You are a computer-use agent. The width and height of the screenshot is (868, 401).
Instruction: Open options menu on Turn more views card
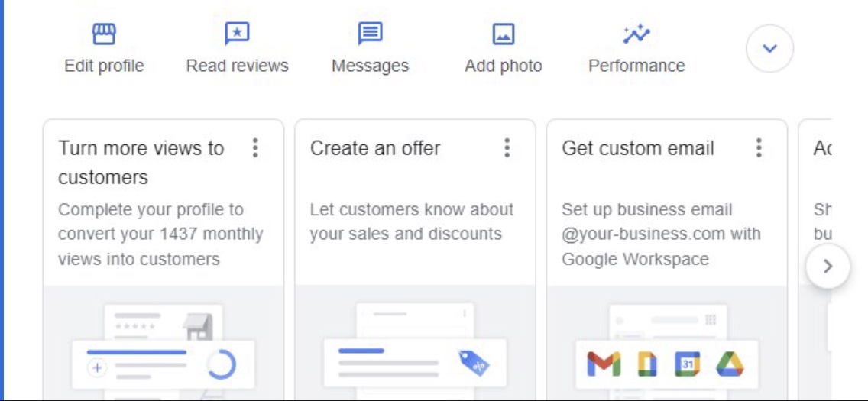point(255,148)
